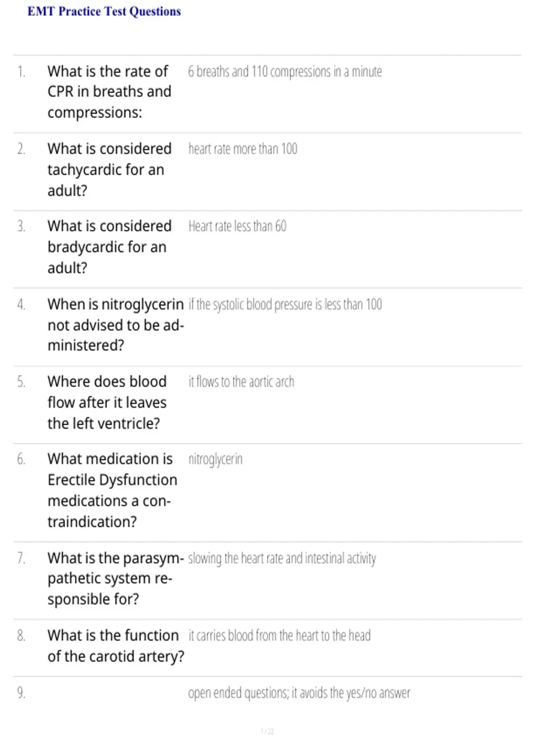Select the carotid artery function question
534x756 pixels.
[x=116, y=646]
